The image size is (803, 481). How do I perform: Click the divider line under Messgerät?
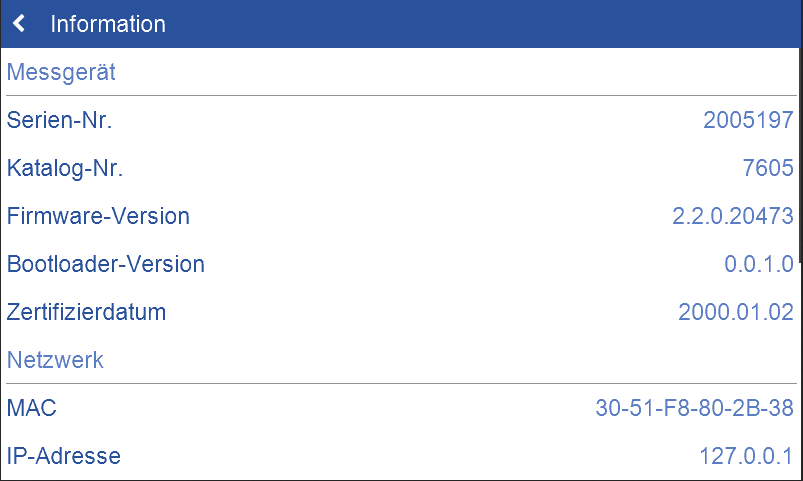(400, 96)
